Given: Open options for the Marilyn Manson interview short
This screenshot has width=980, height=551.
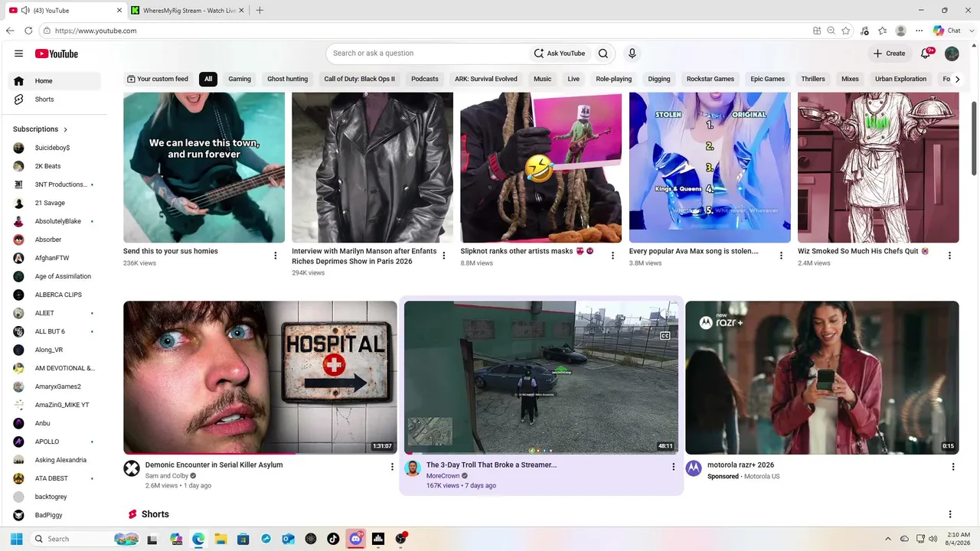Looking at the screenshot, I should tap(443, 256).
